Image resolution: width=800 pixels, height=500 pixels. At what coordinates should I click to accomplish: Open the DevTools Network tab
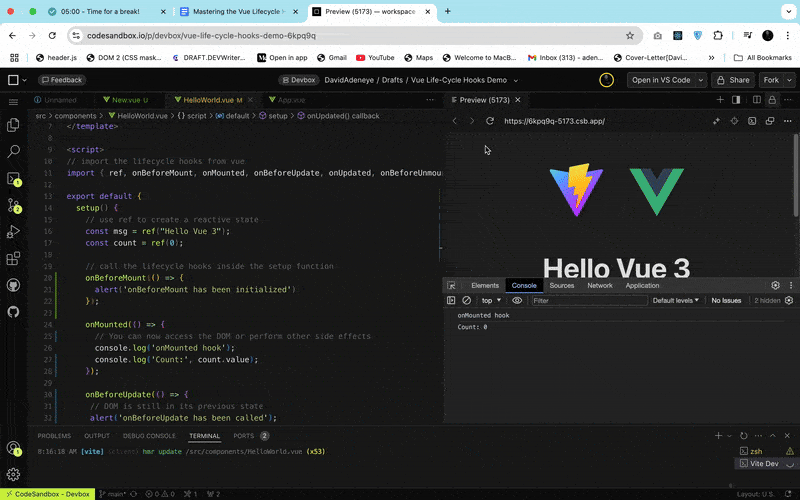tap(599, 286)
